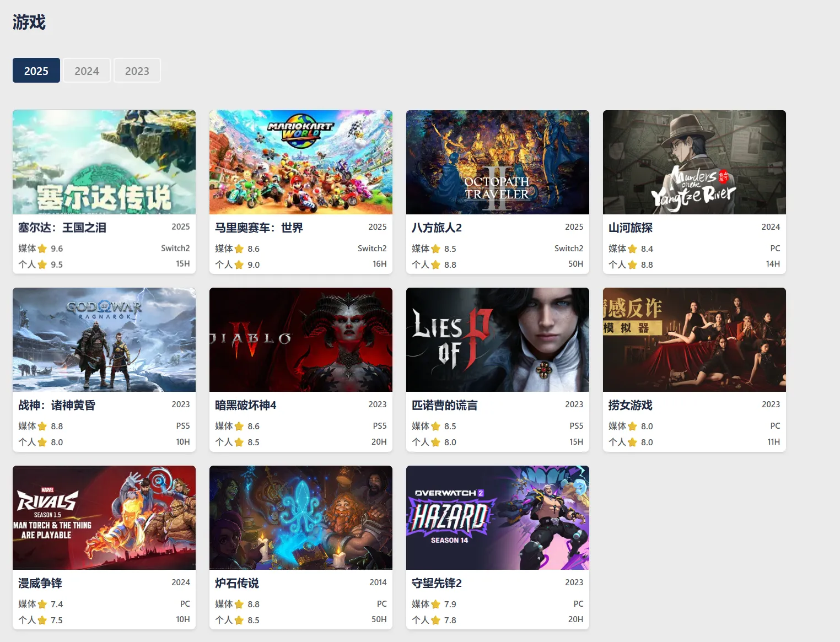The image size is (840, 642).
Task: Click the 7.9 media score on 守望先锋2
Action: (x=450, y=604)
